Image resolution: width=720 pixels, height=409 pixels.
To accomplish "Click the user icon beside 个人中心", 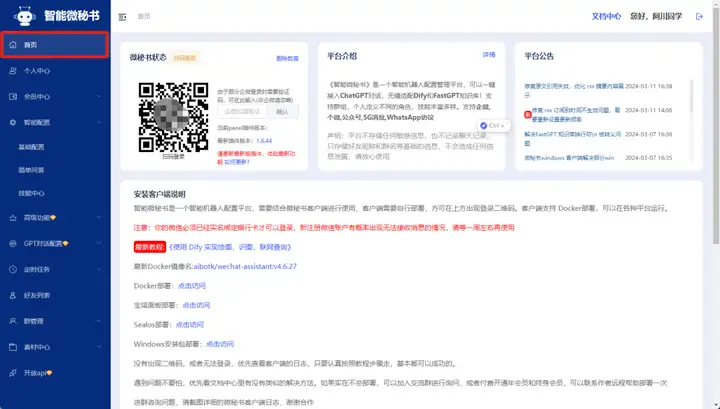I will [x=13, y=71].
